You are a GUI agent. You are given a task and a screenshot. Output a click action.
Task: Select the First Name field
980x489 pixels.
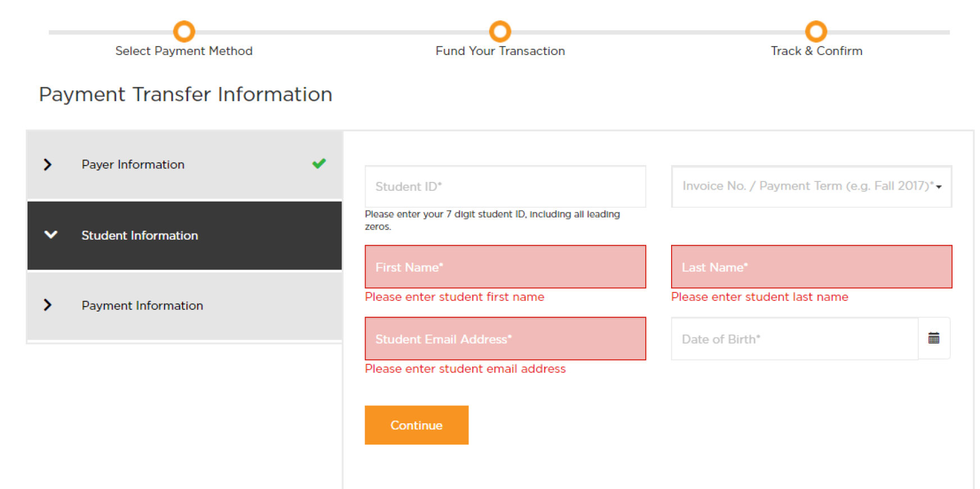point(504,267)
